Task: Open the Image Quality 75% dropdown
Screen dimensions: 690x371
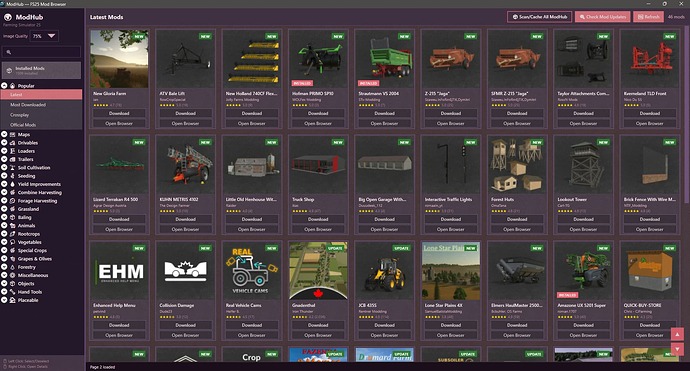Action: pyautogui.click(x=44, y=36)
